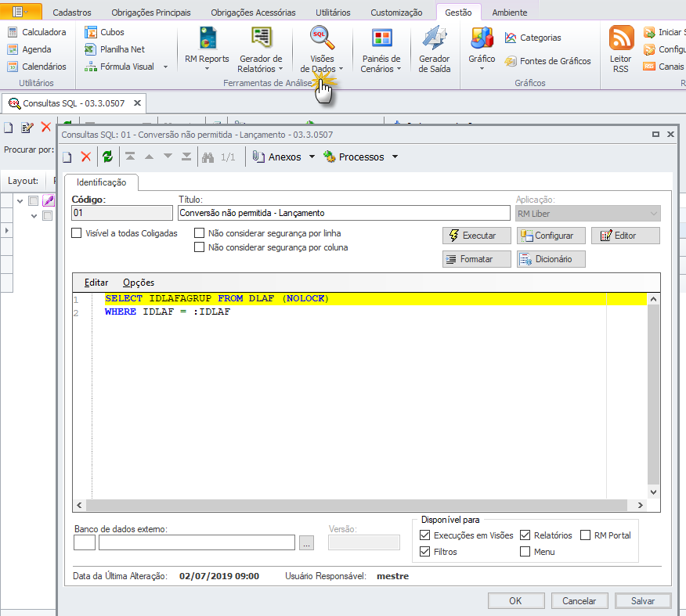The height and width of the screenshot is (616, 686).
Task: Launch Gerador de Saída
Action: pos(434,49)
